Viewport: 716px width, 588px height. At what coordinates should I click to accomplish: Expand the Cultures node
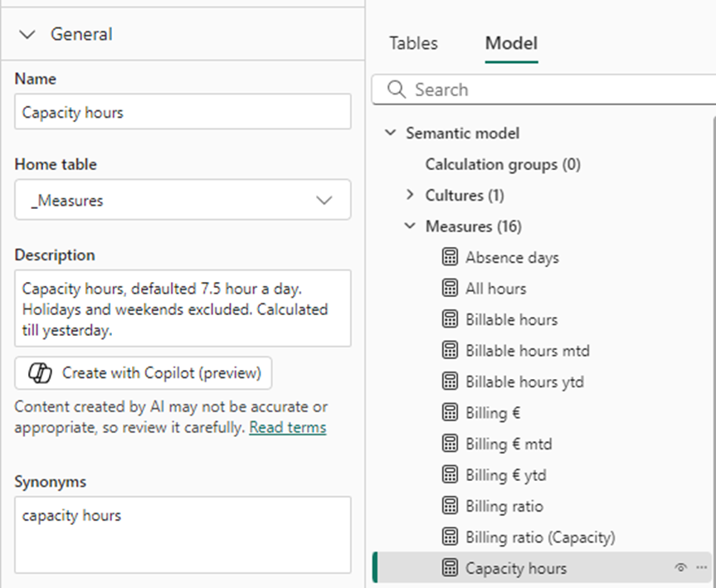click(x=410, y=195)
